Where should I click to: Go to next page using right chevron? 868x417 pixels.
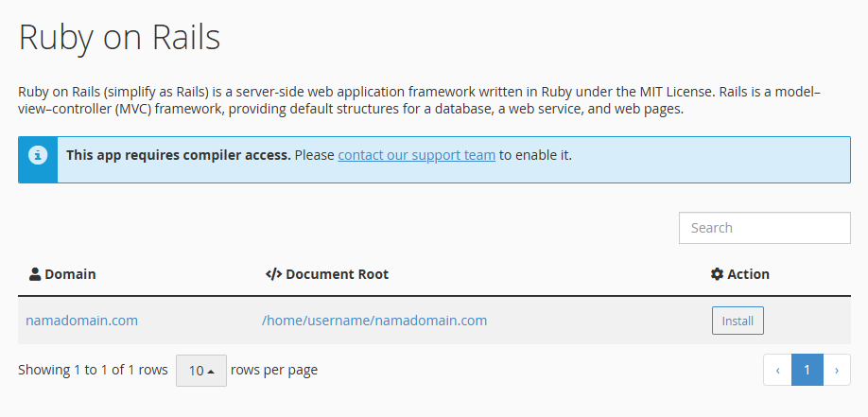(x=837, y=370)
